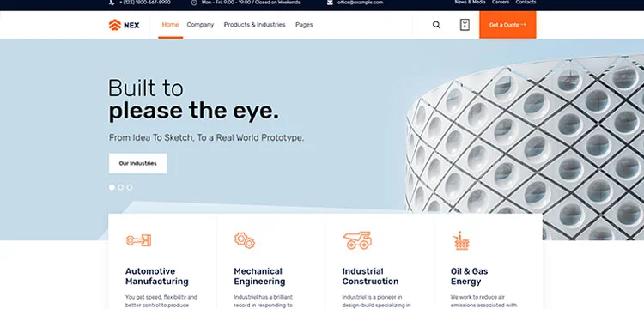The height and width of the screenshot is (309, 644).
Task: Open the Products & Industries menu
Action: [x=255, y=25]
